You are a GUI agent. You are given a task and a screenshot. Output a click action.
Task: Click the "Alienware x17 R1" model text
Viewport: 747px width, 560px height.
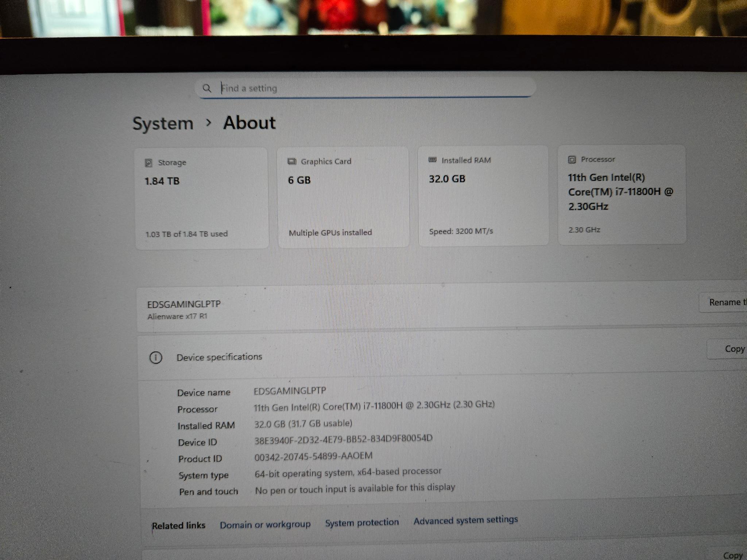pyautogui.click(x=177, y=316)
